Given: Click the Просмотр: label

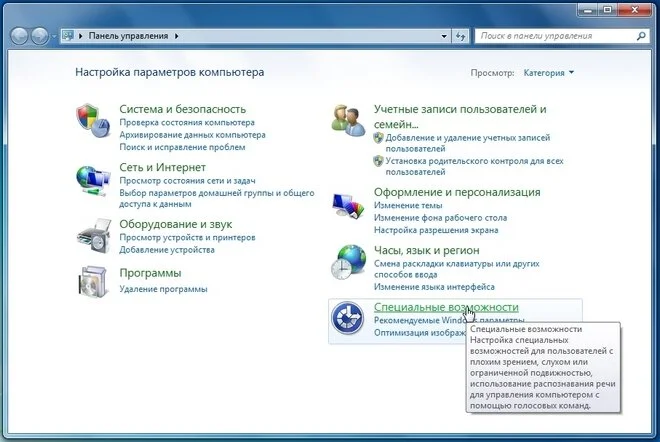Looking at the screenshot, I should (492, 73).
